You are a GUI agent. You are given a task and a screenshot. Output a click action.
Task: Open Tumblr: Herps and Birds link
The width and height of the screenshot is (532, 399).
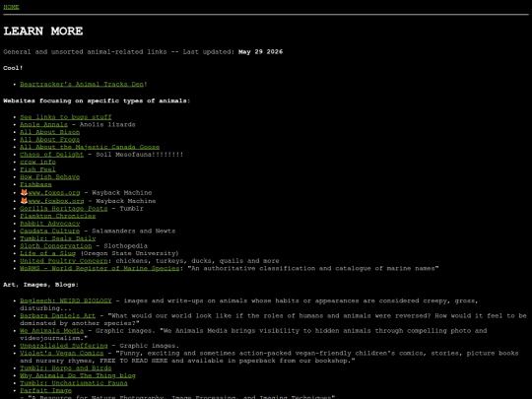(x=65, y=367)
